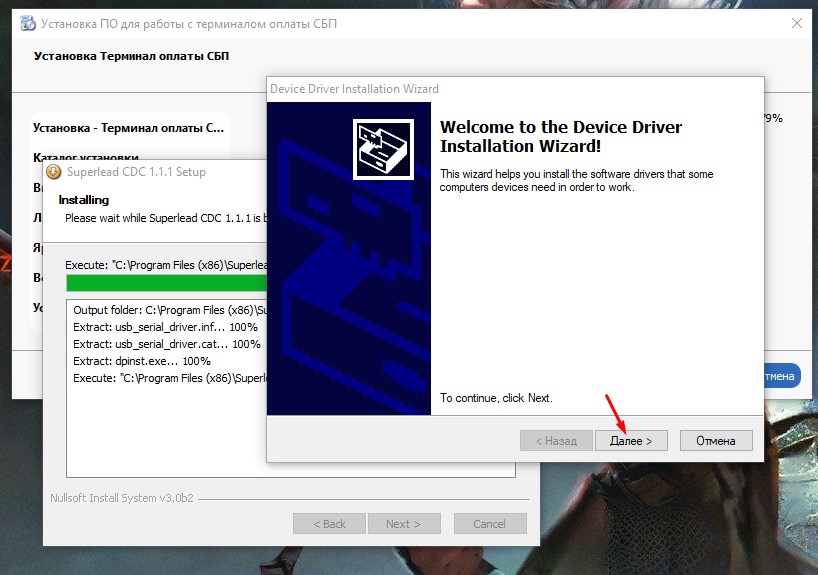818x575 pixels.
Task: Click the grayed-out Назад button
Action: pyautogui.click(x=555, y=440)
